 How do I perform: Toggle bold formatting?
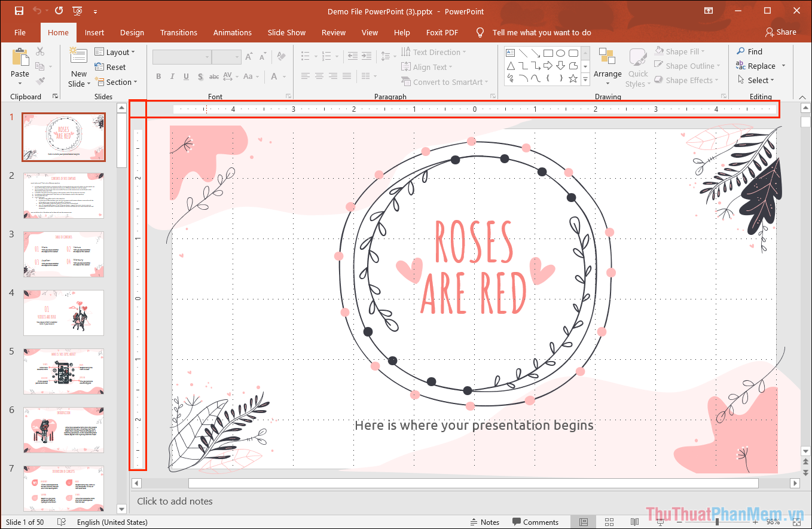[x=158, y=77]
